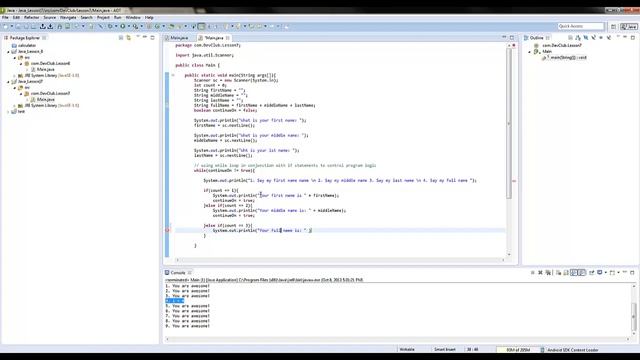Minimize the Package Explorer view
640x360 pixels.
(x=145, y=38)
